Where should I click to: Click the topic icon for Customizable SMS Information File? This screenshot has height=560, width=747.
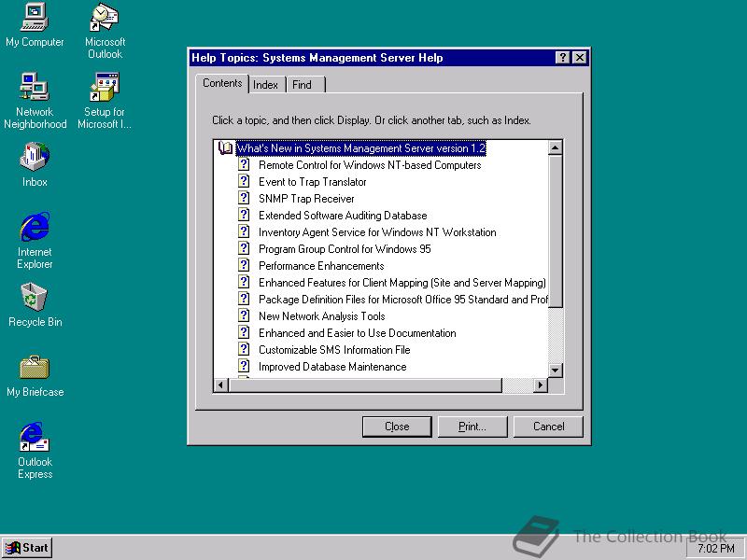pyautogui.click(x=244, y=349)
